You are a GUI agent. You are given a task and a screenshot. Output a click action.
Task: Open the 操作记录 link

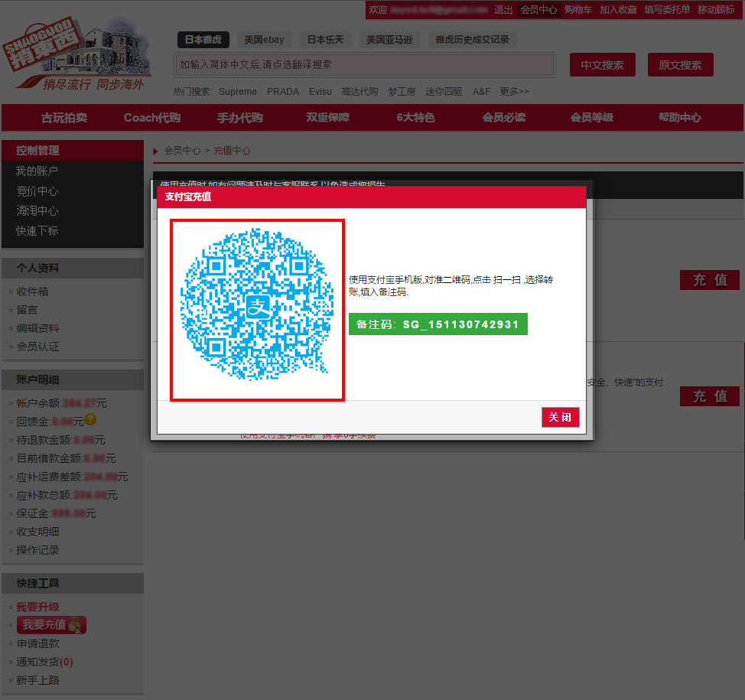click(x=38, y=550)
